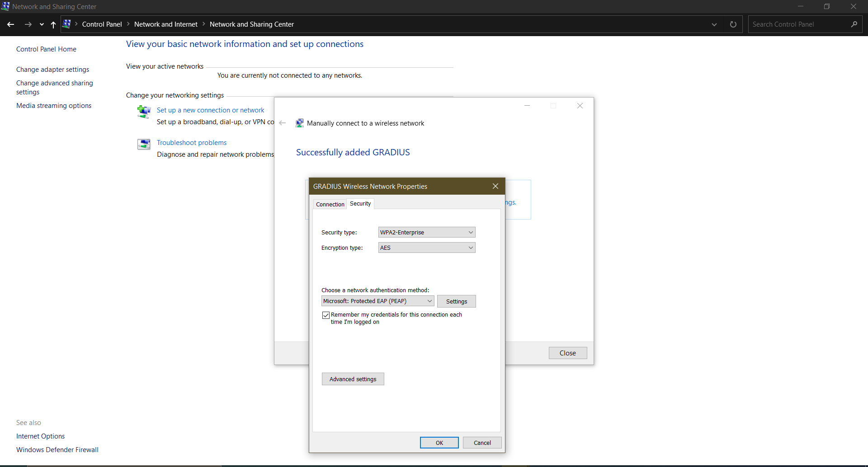Open Security type dropdown WPA2-Enterprise
The width and height of the screenshot is (868, 467).
pos(427,232)
